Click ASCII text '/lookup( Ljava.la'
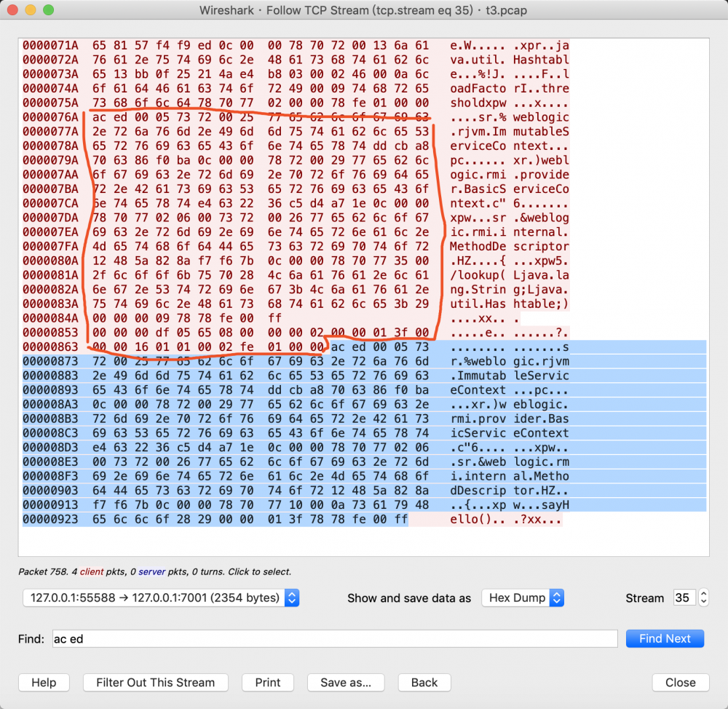The width and height of the screenshot is (728, 709). tap(510, 275)
